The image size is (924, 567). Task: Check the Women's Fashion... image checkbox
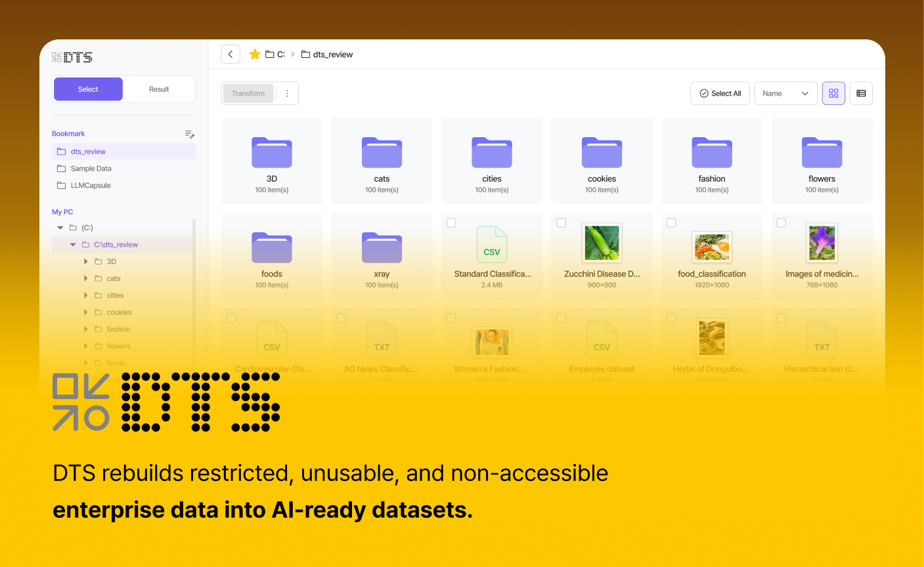point(451,318)
